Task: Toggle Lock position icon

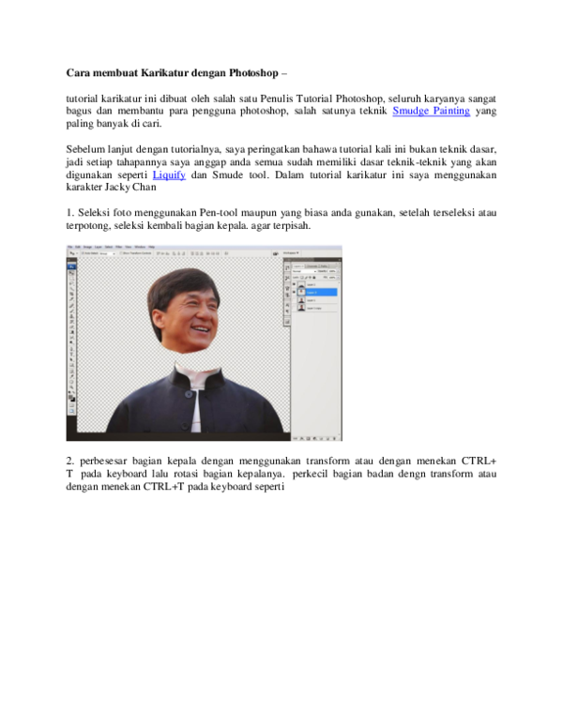Action: click(x=310, y=278)
